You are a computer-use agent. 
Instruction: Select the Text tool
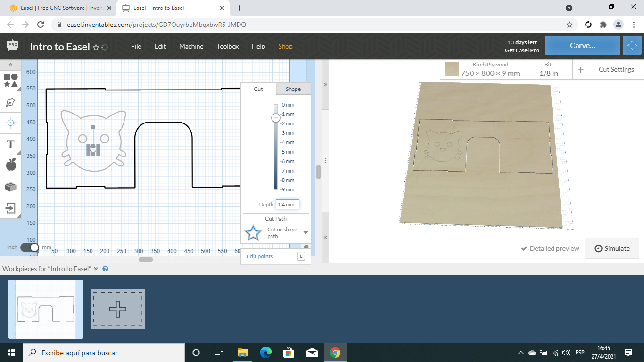(x=10, y=144)
